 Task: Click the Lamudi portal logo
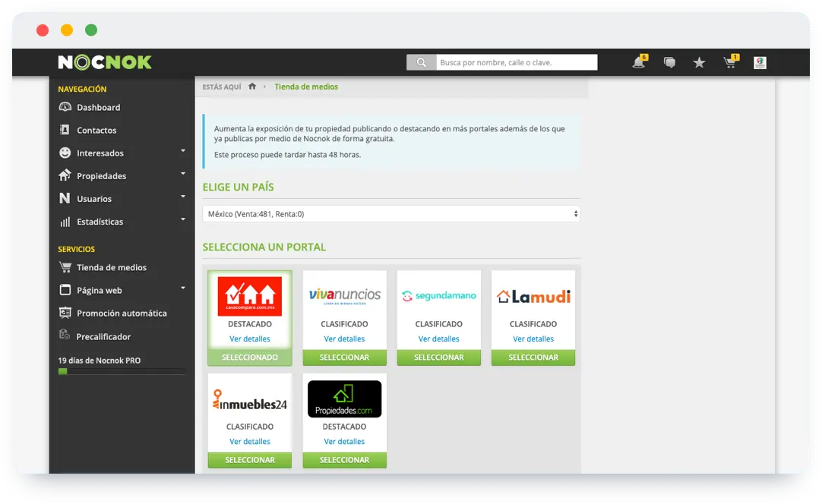tap(533, 297)
